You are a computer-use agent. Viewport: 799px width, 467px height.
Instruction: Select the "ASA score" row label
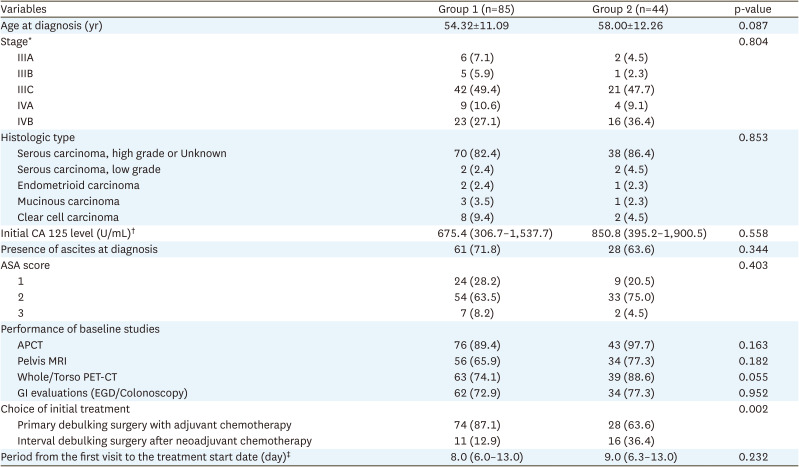25,265
